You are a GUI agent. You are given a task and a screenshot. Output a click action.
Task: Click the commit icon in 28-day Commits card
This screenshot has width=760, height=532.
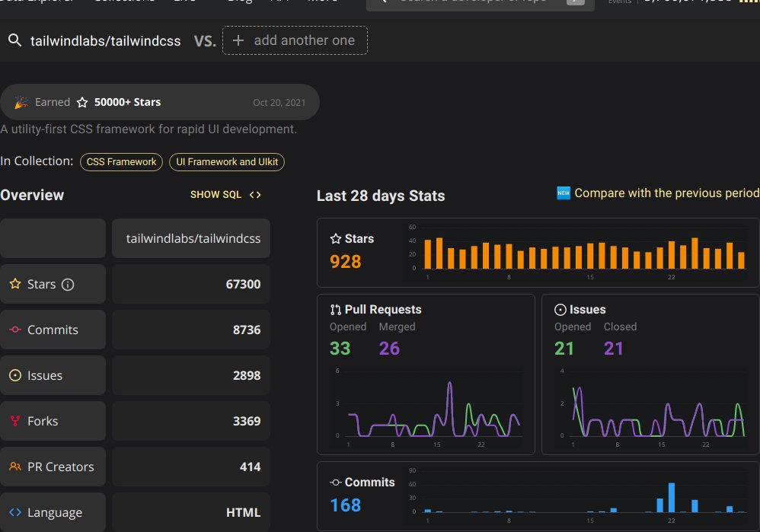pos(335,483)
